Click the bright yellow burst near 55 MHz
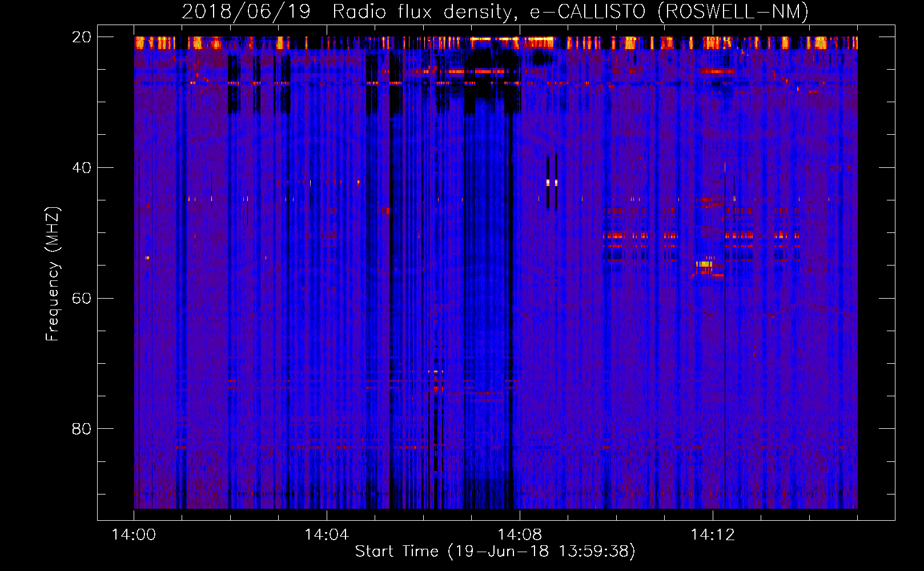Viewport: 924px width, 571px height. click(705, 264)
